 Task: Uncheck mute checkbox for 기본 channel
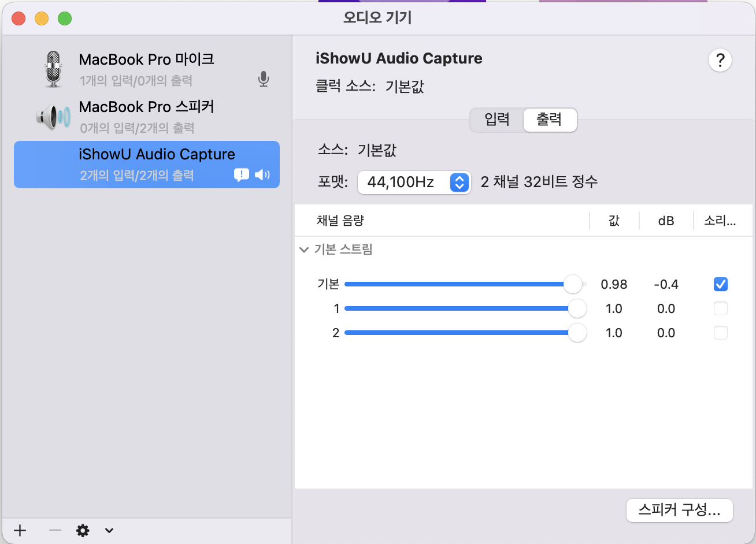[721, 284]
